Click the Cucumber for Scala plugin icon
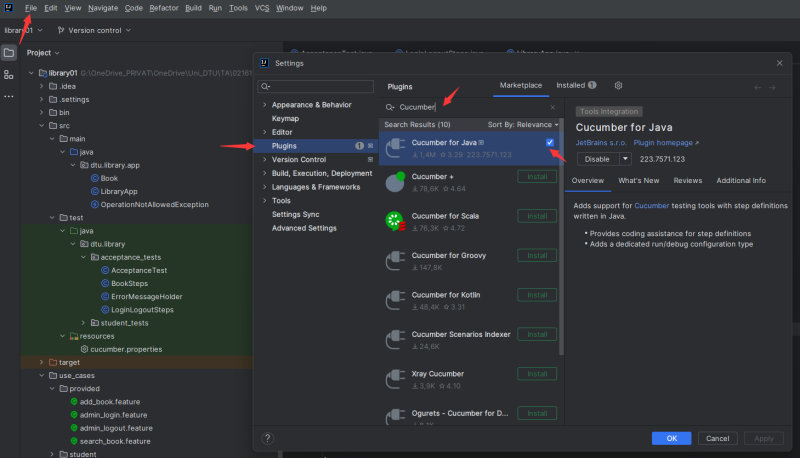Screen dimensions: 800x458 (395, 221)
